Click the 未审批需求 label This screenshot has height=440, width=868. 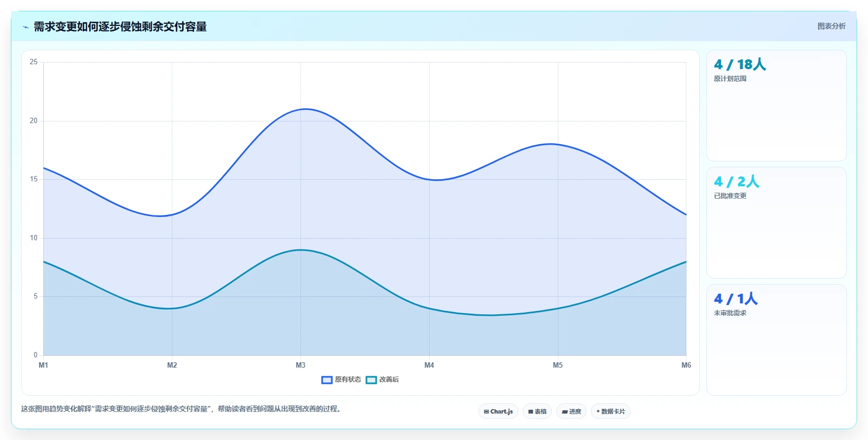coord(730,313)
